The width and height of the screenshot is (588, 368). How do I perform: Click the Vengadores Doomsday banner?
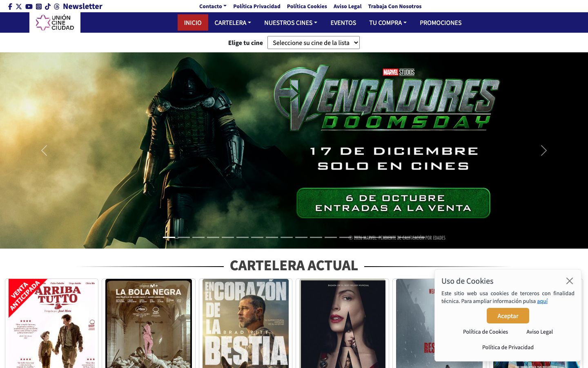pos(294,150)
